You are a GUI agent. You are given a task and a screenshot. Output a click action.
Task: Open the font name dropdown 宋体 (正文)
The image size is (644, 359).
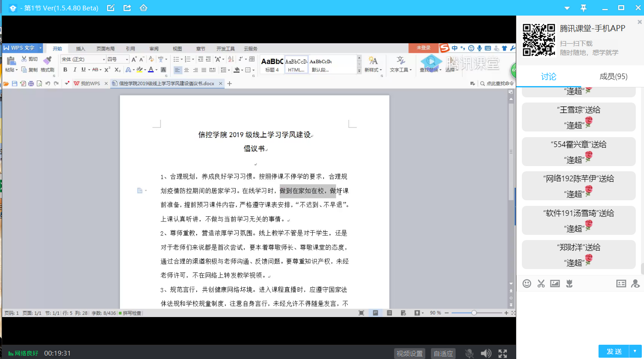(82, 59)
